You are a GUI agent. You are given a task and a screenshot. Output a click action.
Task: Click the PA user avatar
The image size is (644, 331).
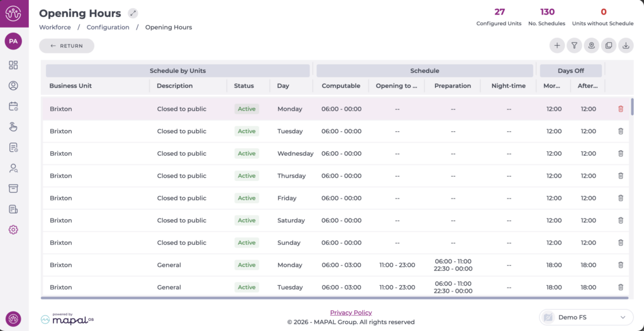13,41
